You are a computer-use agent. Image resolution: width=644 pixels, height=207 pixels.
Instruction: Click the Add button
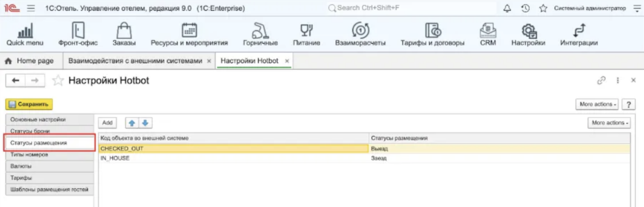(107, 123)
